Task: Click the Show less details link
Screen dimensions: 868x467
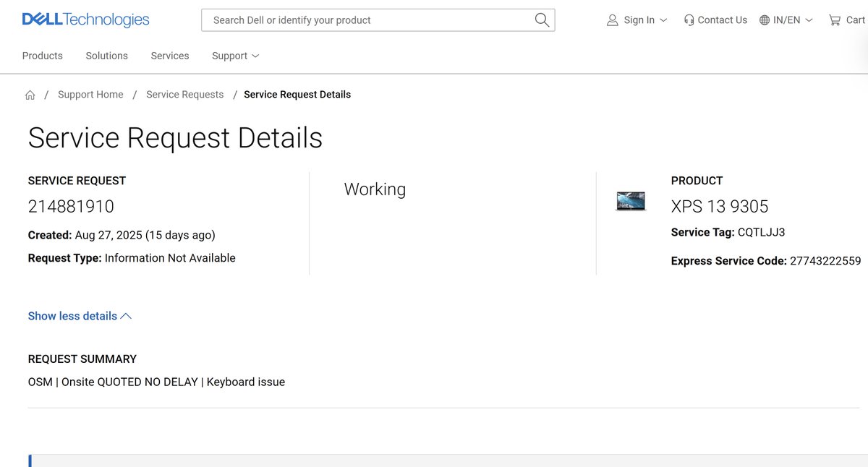Action: coord(80,316)
